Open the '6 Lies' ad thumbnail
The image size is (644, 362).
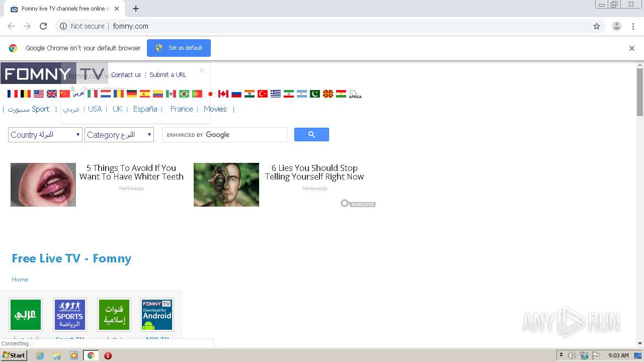[x=226, y=185]
